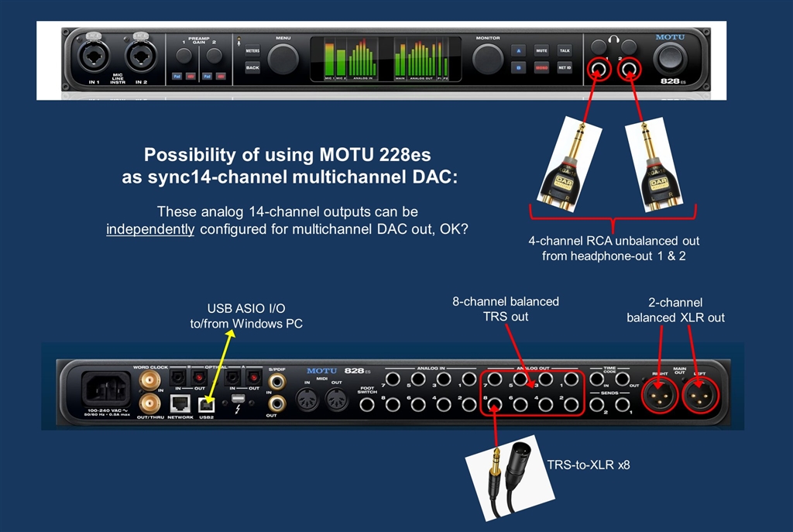The height and width of the screenshot is (532, 793).
Task: Toggle the MUTE button
Action: (x=541, y=50)
